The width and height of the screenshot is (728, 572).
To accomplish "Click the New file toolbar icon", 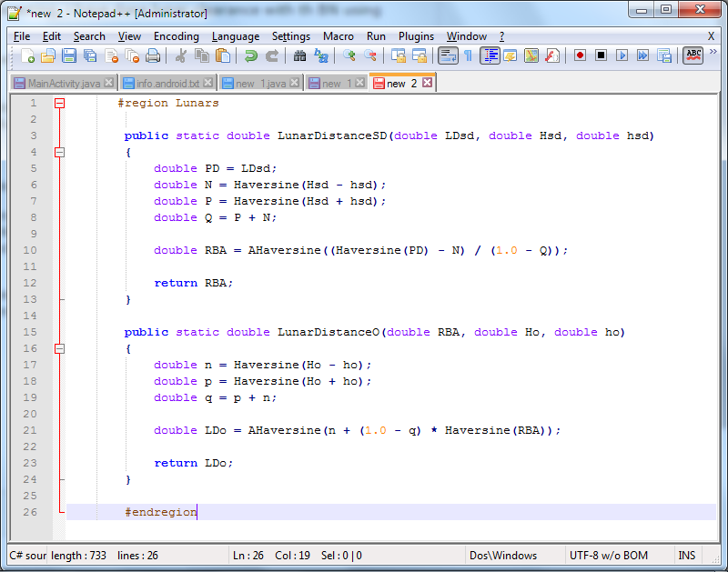I will (x=28, y=55).
